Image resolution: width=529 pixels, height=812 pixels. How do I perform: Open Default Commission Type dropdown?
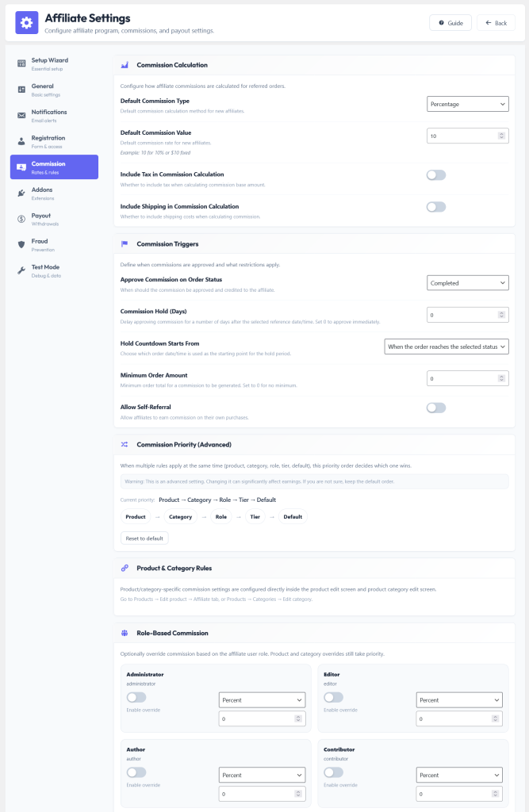point(467,104)
